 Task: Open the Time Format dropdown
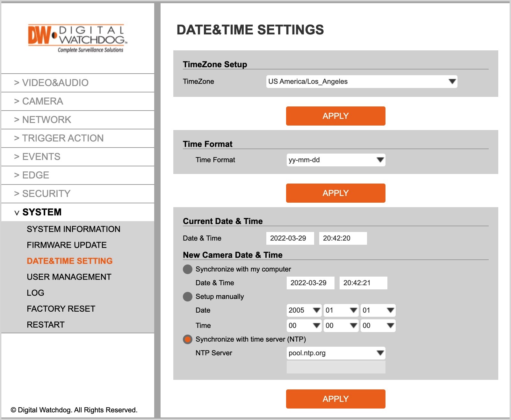(336, 160)
